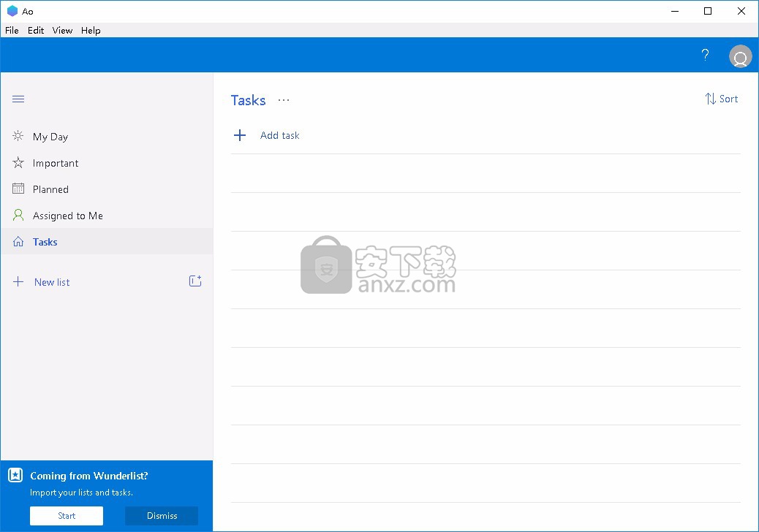Viewport: 759px width, 532px height.
Task: Click the Tasks list title heading
Action: [249, 100]
